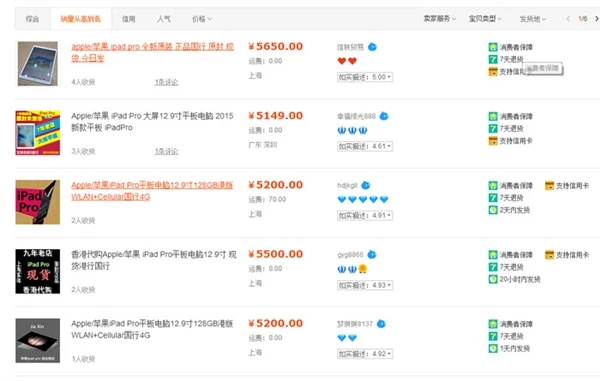Expand the 卖家服务 filter dropdown
The width and height of the screenshot is (600, 381).
(439, 18)
